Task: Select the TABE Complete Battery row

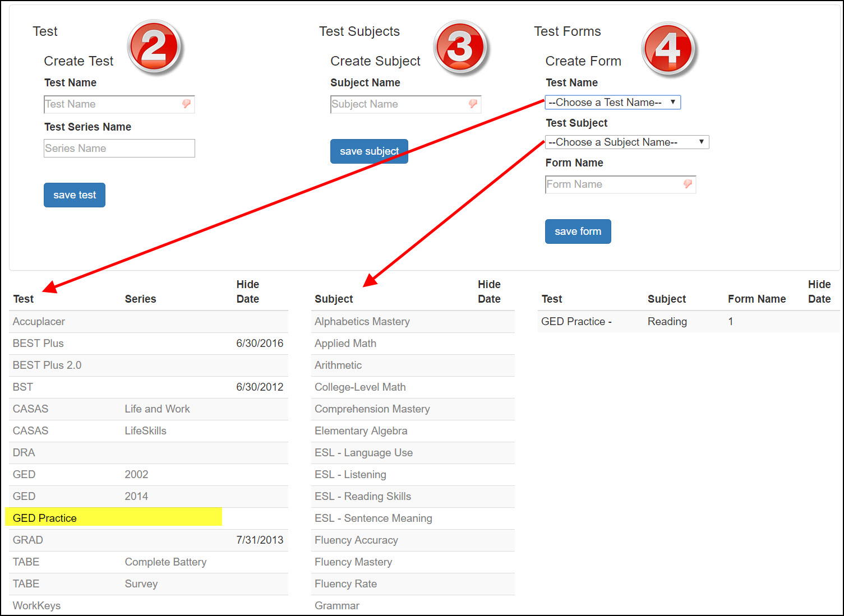Action: coord(148,562)
